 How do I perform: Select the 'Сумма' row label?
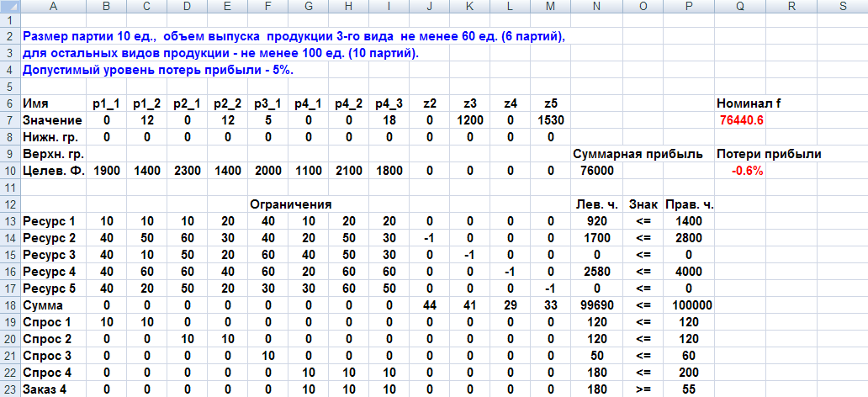click(x=54, y=305)
